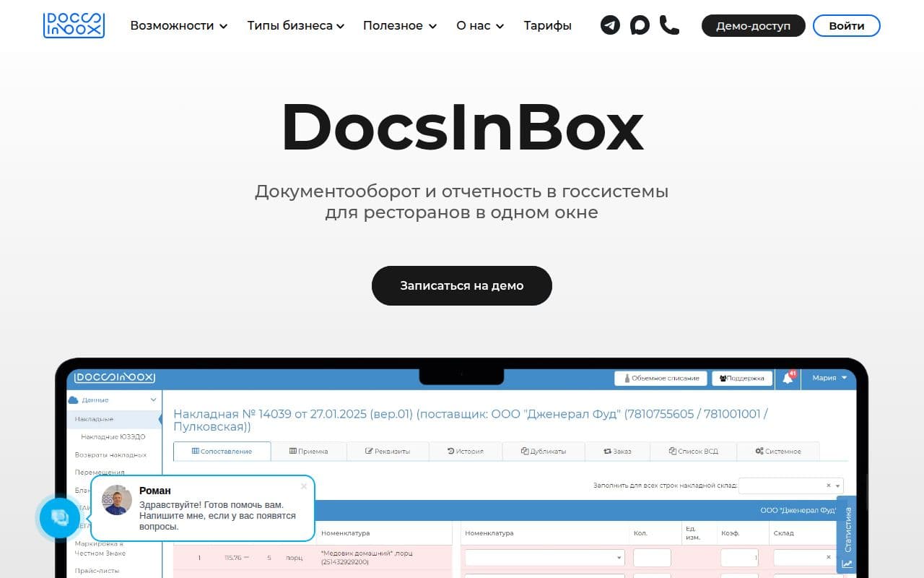This screenshot has height=578, width=924.
Task: Click the large DocsInBox heading
Action: pos(462,127)
